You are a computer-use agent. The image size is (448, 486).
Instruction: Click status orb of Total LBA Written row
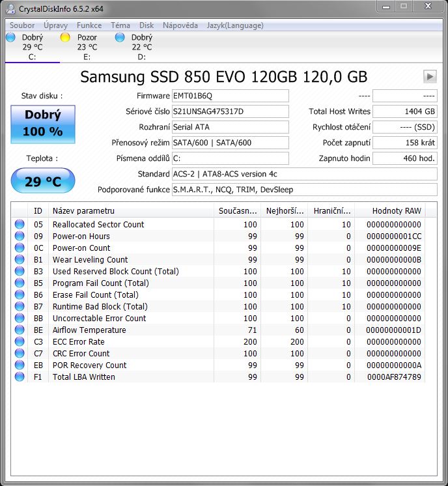point(20,377)
